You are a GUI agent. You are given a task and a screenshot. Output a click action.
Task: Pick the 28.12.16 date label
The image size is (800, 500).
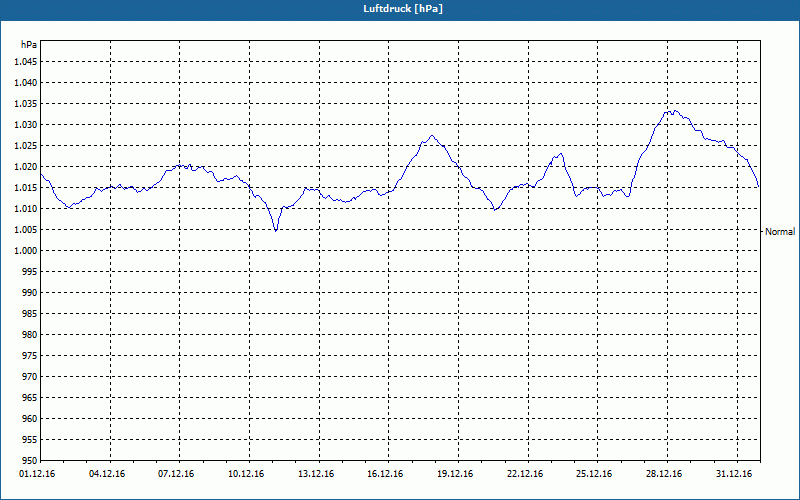tap(664, 474)
